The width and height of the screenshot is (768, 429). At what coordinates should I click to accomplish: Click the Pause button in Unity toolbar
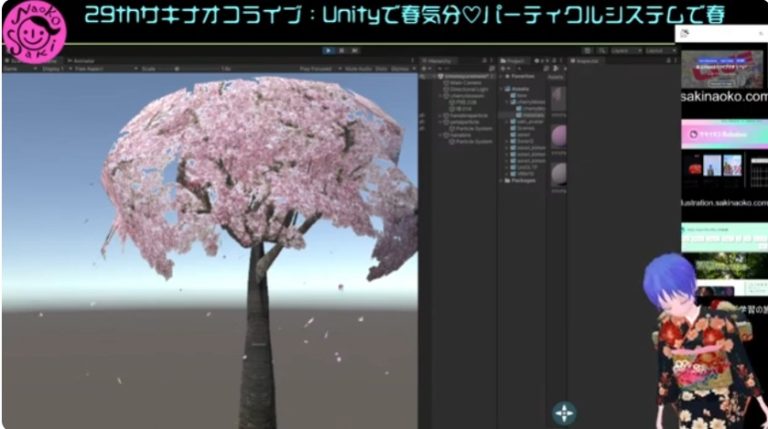pyautogui.click(x=341, y=50)
